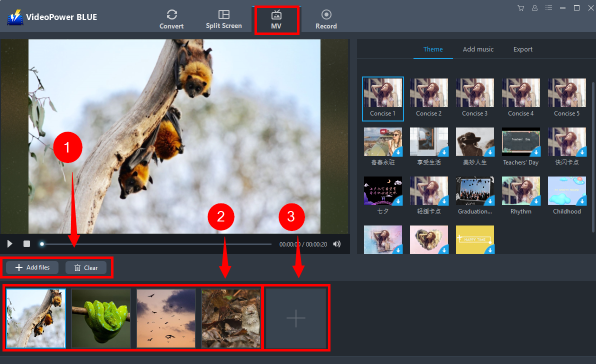Image resolution: width=596 pixels, height=364 pixels.
Task: Select the MV tab
Action: 276,19
